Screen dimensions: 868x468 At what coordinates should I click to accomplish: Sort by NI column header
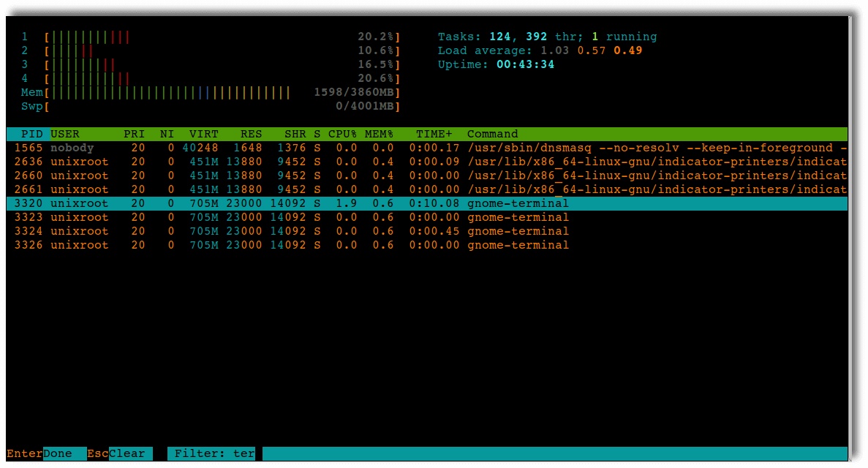(x=167, y=134)
